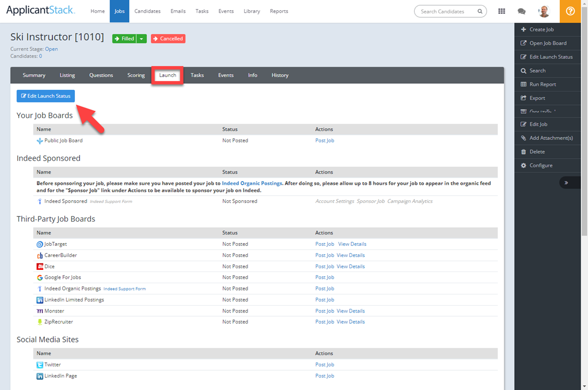The height and width of the screenshot is (390, 588).
Task: Click the Google For Jobs icon
Action: point(40,278)
